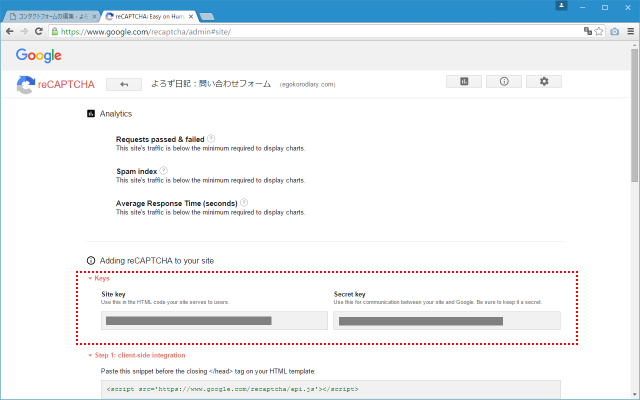Minimize the Chrome window
Image resolution: width=640 pixels, height=400 pixels.
coord(582,7)
